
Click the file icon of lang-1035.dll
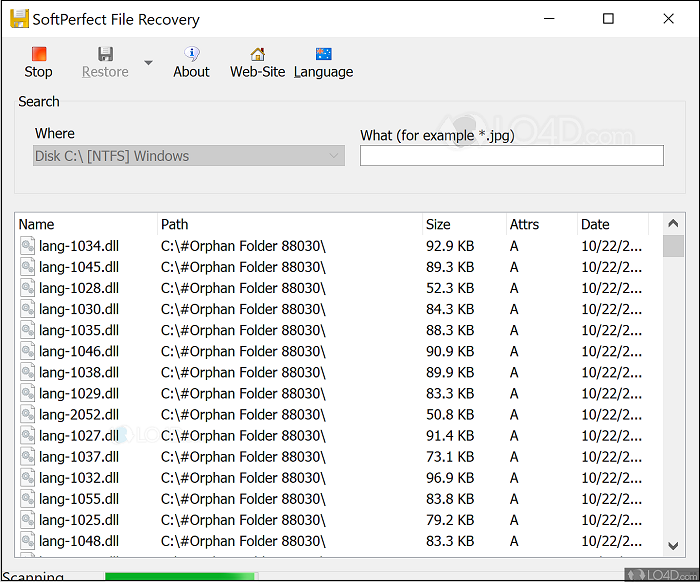click(x=28, y=330)
